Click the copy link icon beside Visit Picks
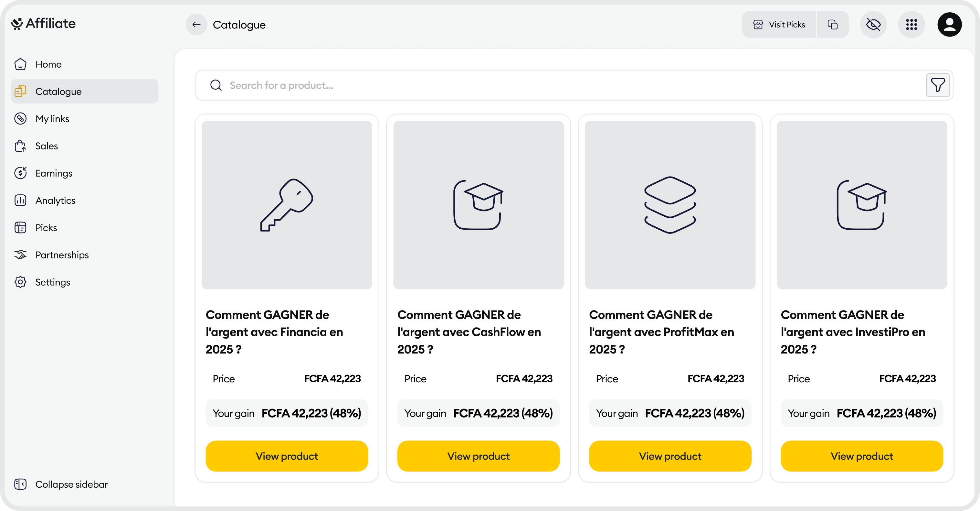The height and width of the screenshot is (511, 980). [x=832, y=25]
